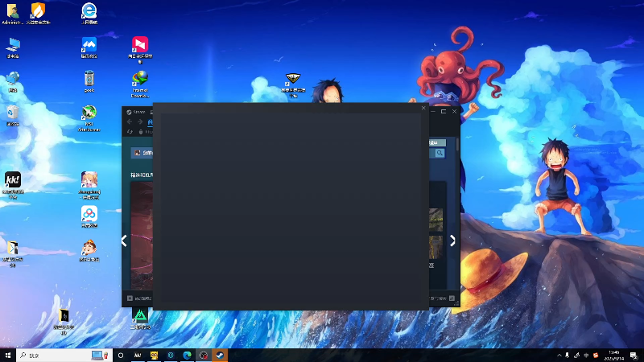Image resolution: width=644 pixels, height=362 pixels.
Task: Go forward in the Steam window
Action: [140, 122]
